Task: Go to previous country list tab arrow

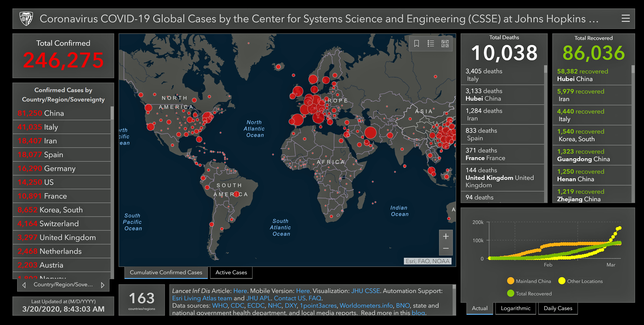Action: click(24, 285)
